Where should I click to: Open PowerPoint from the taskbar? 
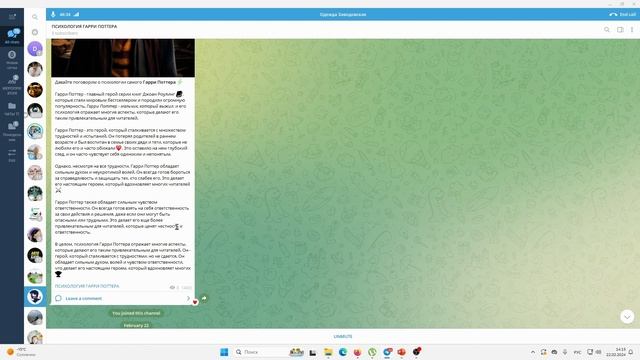click(402, 352)
